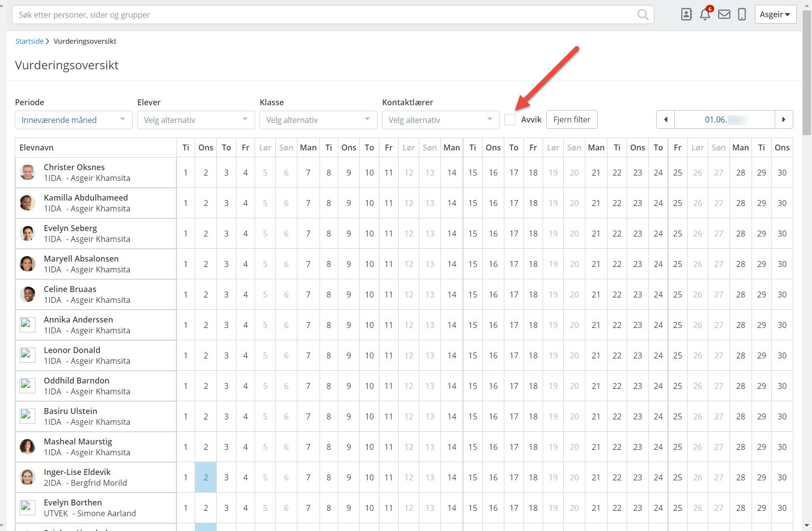Expand the Periode dropdown

[74, 120]
